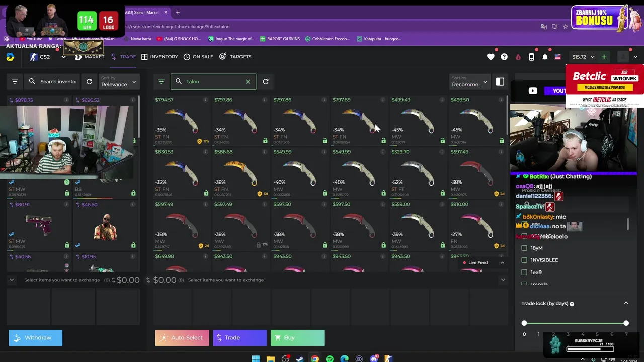Show info for the $797.89 knife

point(383,100)
